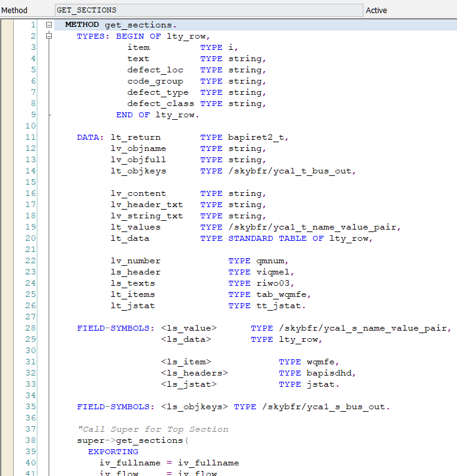Set a breakpoint in margin beside line 38
The height and width of the screenshot is (476, 457).
7,440
